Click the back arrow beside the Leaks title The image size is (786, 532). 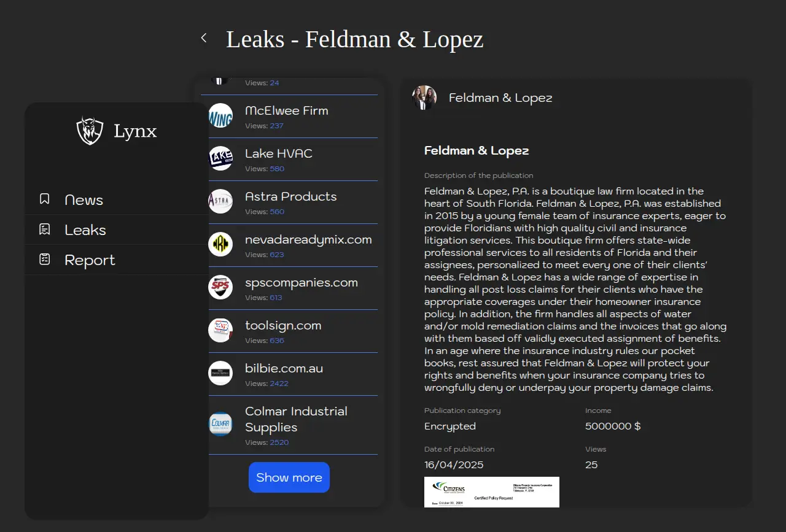click(x=204, y=38)
